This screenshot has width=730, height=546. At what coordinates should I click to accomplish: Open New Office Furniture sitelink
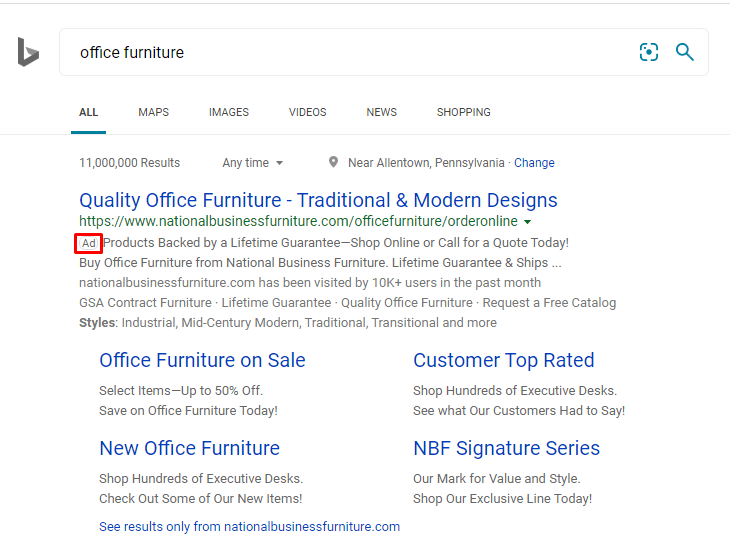tap(189, 448)
